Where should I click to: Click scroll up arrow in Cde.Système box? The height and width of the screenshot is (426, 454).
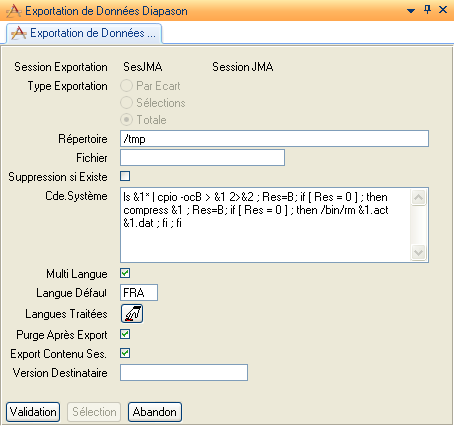click(x=418, y=198)
